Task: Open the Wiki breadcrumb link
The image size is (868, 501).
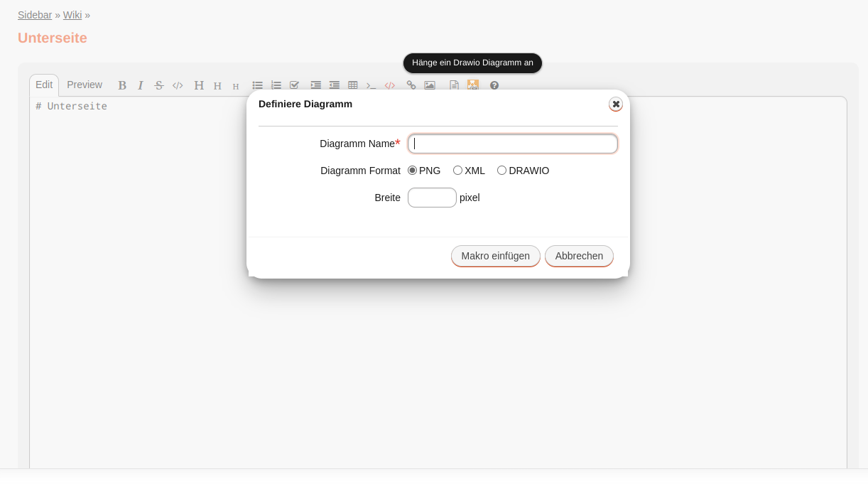Action: [x=72, y=15]
